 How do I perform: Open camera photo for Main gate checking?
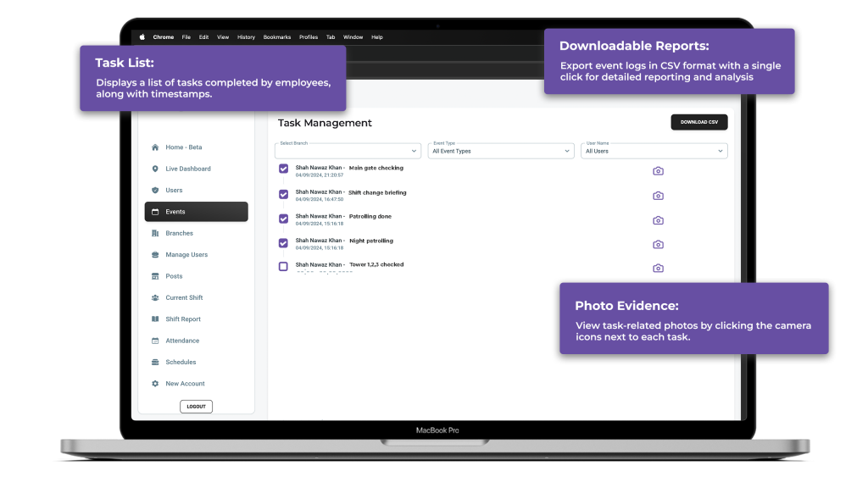coord(658,171)
